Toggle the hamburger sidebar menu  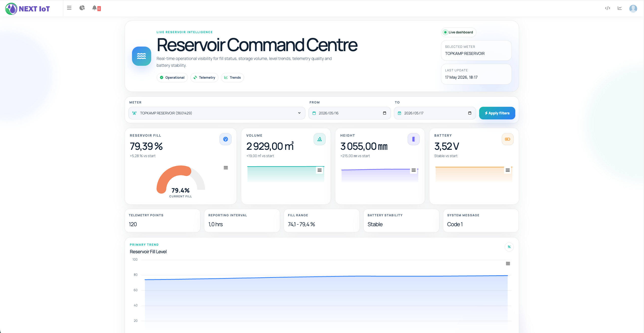[x=69, y=8]
